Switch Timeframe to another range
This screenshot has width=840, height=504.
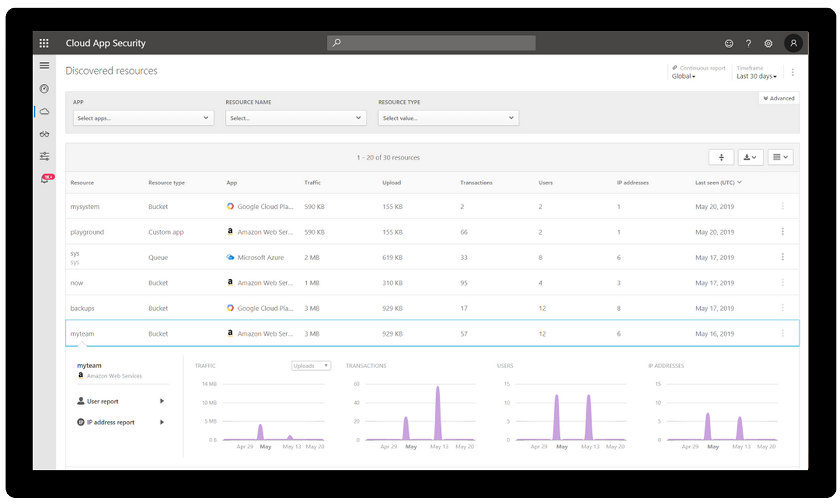pos(757,76)
